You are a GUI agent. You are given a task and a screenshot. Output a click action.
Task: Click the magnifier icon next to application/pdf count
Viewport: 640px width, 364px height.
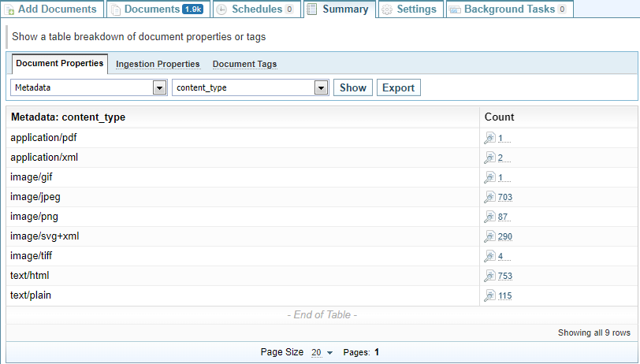(489, 138)
